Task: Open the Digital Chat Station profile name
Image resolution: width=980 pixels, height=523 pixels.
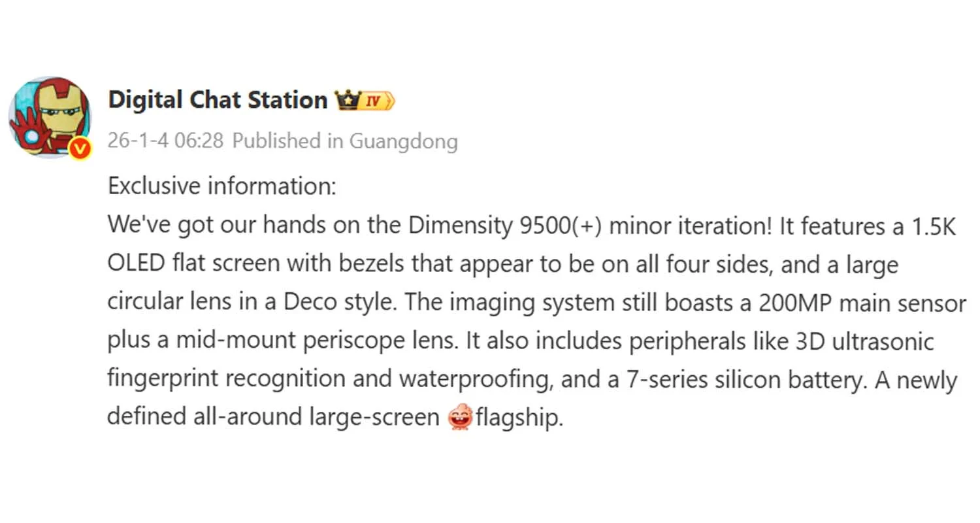Action: (218, 100)
